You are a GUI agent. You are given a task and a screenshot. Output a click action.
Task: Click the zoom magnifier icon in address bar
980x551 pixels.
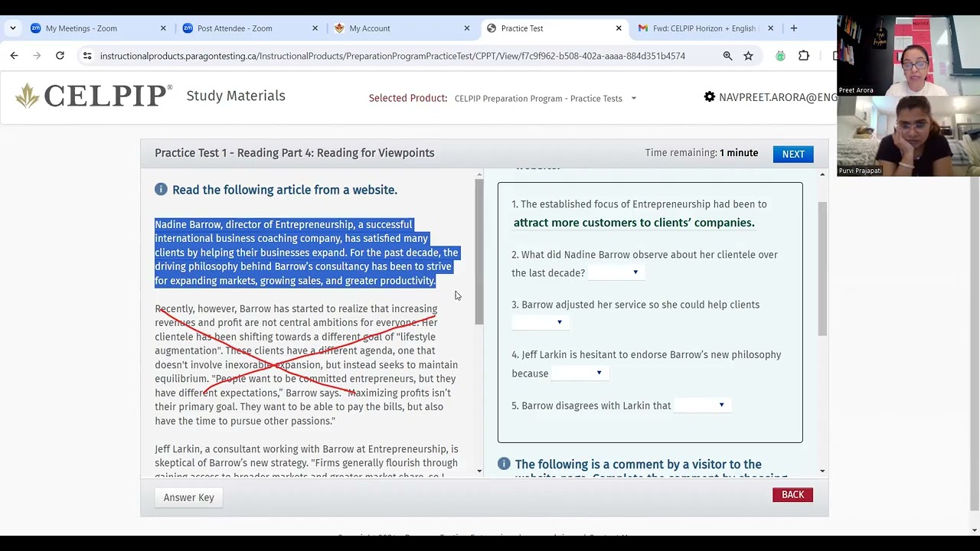tap(727, 56)
